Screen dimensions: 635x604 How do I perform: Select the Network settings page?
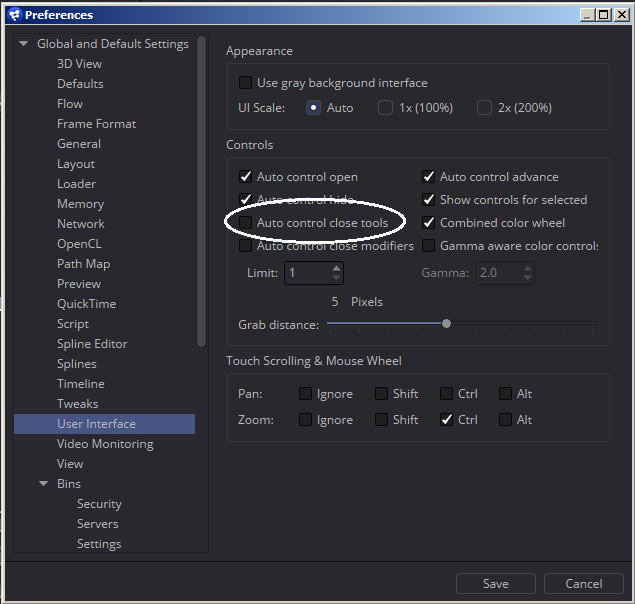point(81,224)
